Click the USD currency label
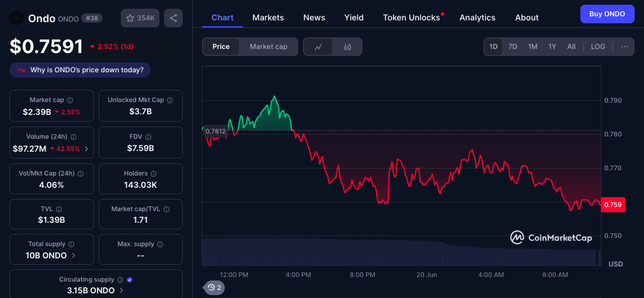This screenshot has width=644, height=298. pos(615,264)
